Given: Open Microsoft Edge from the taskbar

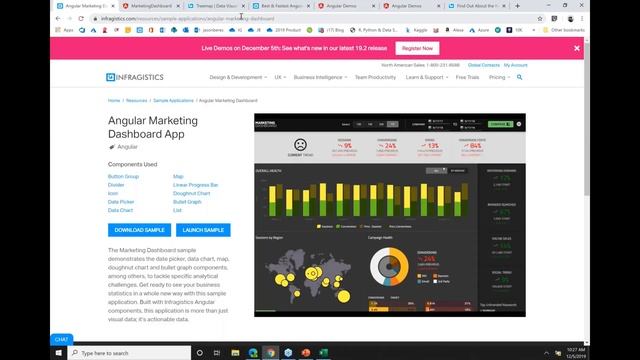Looking at the screenshot, I should [253, 353].
